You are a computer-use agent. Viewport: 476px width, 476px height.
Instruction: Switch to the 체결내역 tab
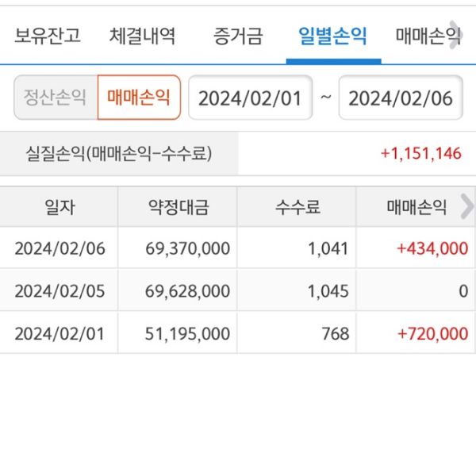pos(143,36)
